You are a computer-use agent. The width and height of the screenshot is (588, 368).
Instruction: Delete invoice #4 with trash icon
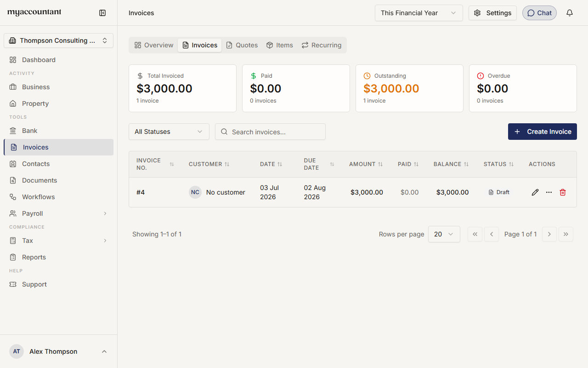tap(563, 192)
